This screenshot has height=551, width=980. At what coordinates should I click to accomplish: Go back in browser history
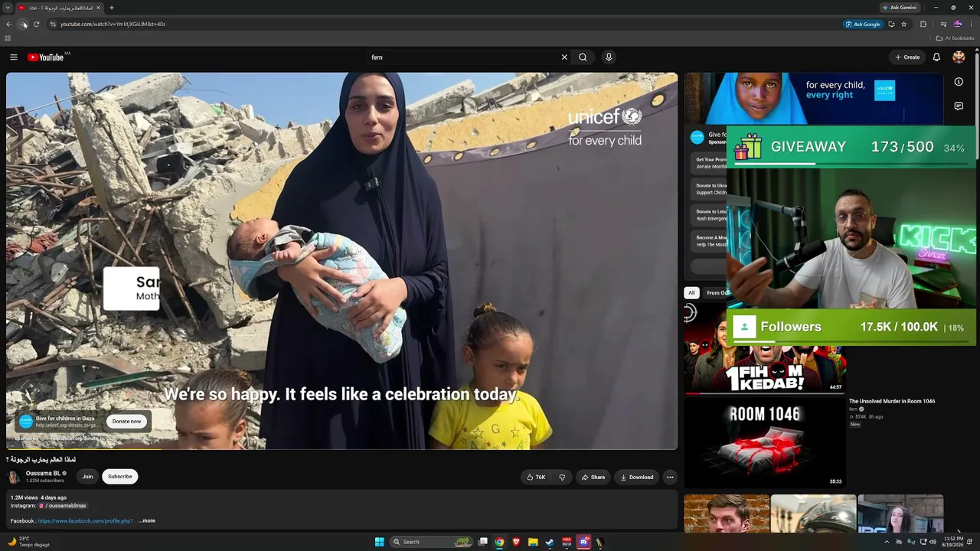point(8,24)
